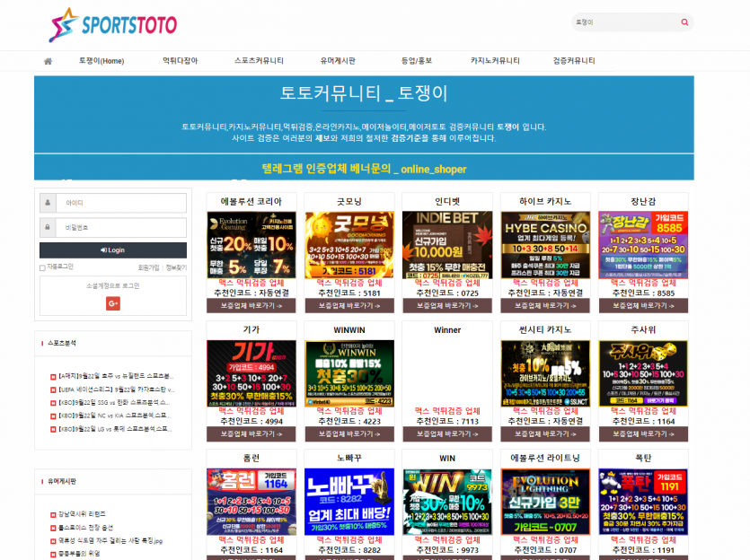
Task: Click the user icon beside 아이디 field
Action: [x=48, y=203]
